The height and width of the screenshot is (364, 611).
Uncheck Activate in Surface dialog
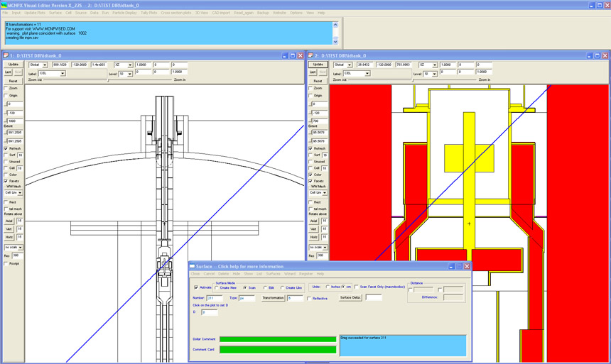[196, 287]
